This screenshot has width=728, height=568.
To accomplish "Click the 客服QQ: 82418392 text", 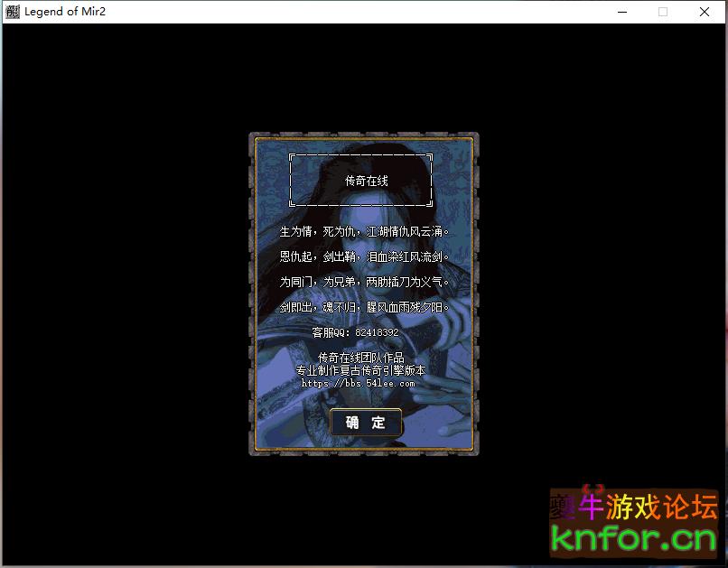I will (355, 332).
